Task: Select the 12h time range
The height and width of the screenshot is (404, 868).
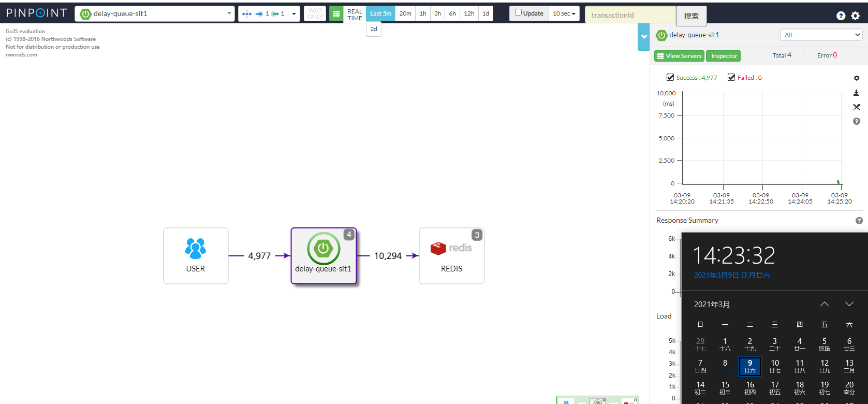Action: 469,13
